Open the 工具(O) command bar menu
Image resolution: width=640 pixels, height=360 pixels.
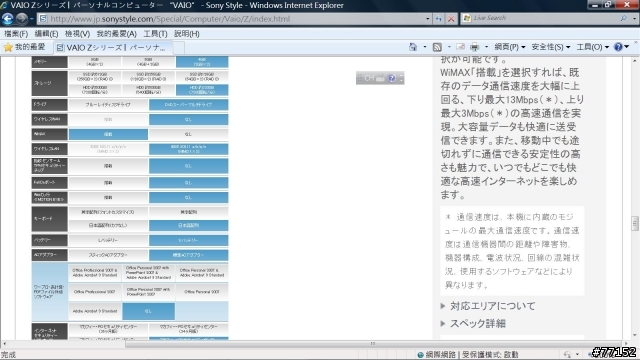pos(593,47)
